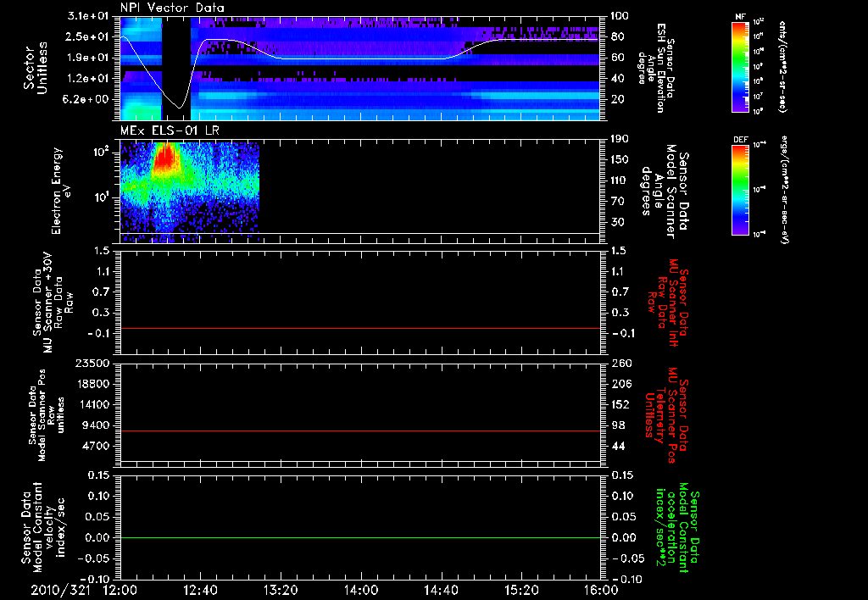Click the red line in Model Scanner Pos panel

[x=360, y=431]
